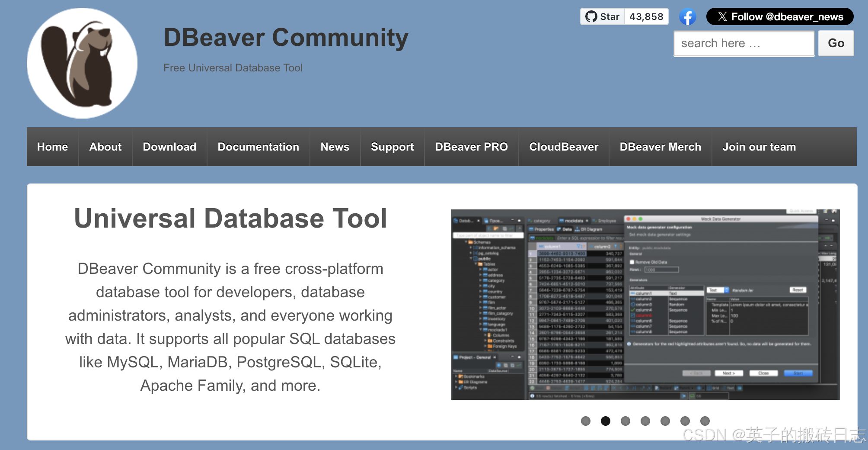Select the third slider dot
Image resolution: width=868 pixels, height=450 pixels.
(x=625, y=421)
